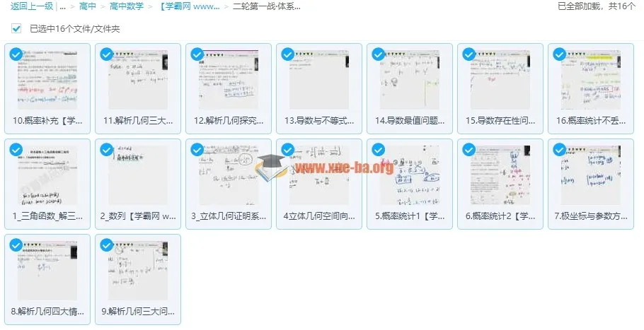Open thumbnail of 14.导数最值问题 video

coord(410,80)
